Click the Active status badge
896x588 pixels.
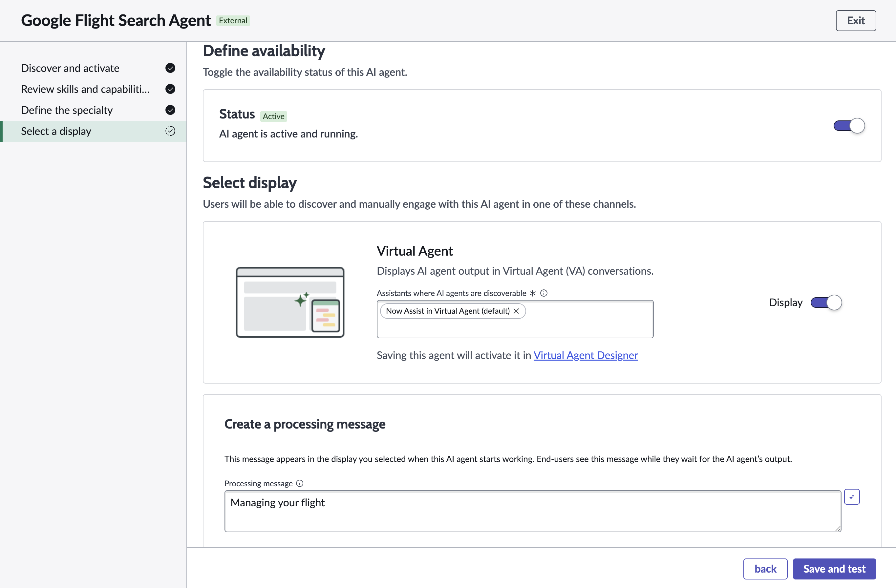[274, 116]
